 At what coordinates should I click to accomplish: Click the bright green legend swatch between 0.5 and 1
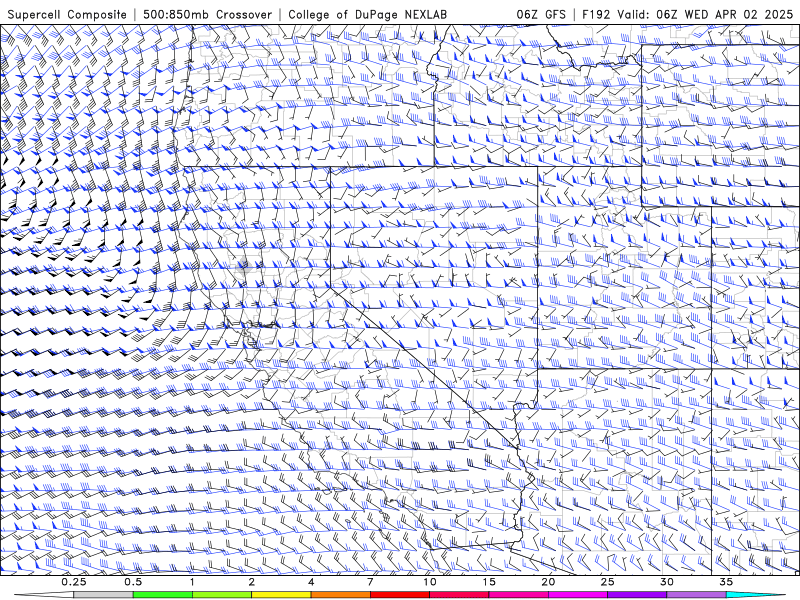(162, 595)
